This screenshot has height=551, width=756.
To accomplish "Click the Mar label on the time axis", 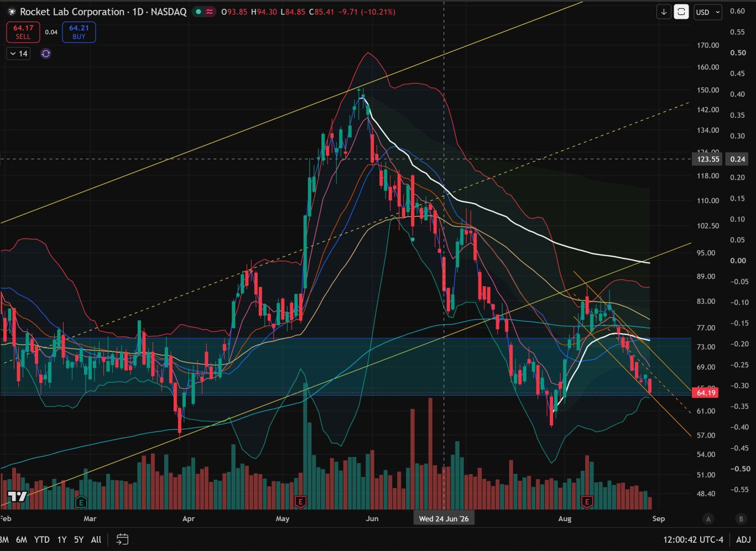I will (90, 519).
